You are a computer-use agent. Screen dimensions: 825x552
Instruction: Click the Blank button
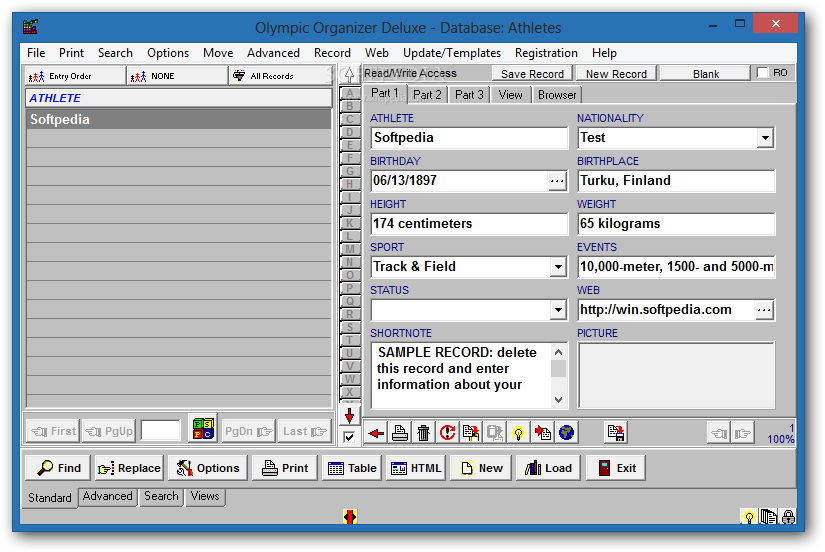(706, 74)
